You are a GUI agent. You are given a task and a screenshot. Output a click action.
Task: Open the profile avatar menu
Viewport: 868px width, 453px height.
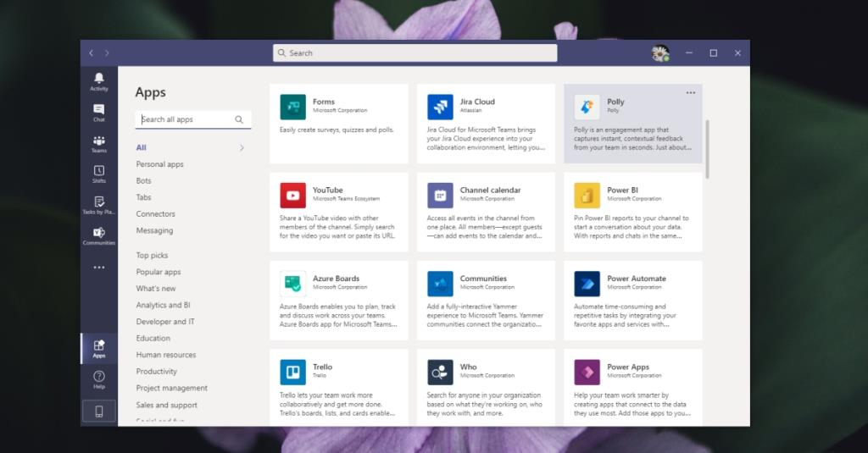click(x=659, y=53)
